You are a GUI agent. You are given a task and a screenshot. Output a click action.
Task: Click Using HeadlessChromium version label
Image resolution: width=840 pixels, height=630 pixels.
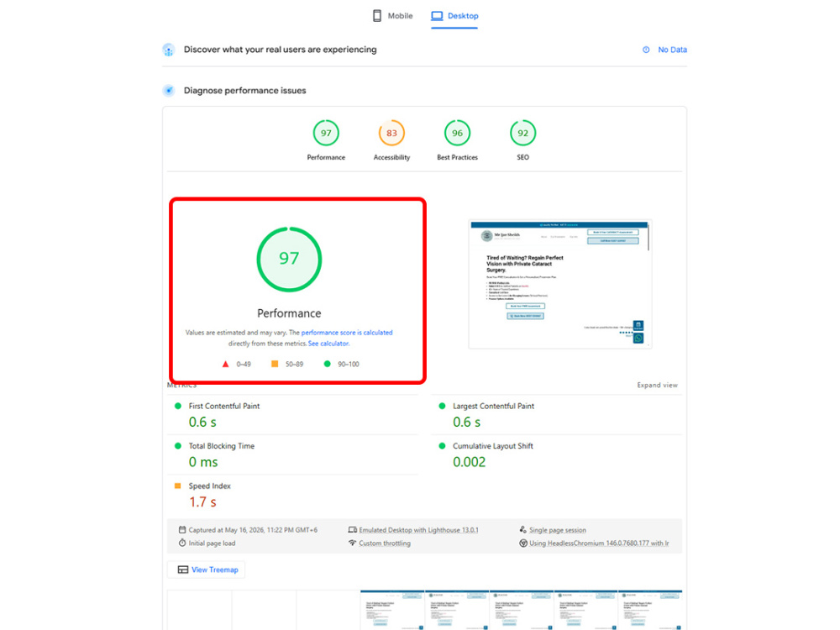click(x=599, y=543)
